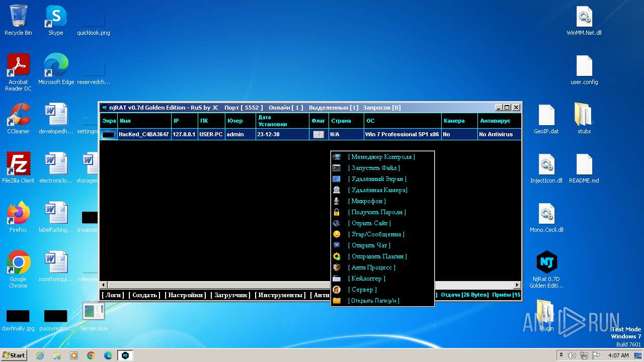Select the WinMM.Net.dll file on desktop
The image size is (644, 362).
584,21
